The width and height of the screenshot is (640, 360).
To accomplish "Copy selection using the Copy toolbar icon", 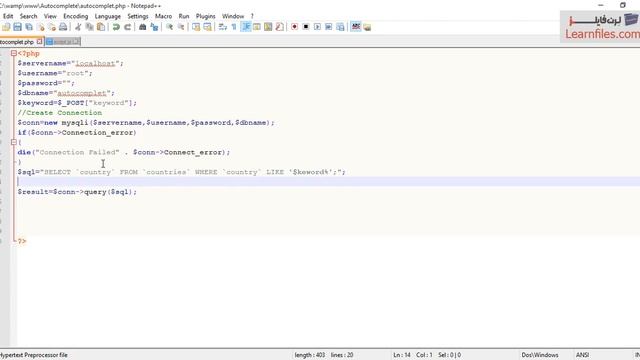I will [x=89, y=27].
